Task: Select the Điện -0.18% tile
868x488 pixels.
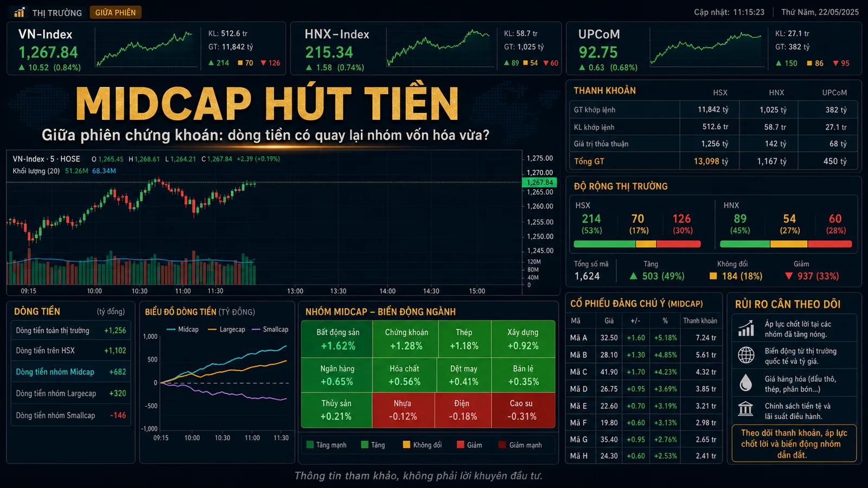Action: 462,410
